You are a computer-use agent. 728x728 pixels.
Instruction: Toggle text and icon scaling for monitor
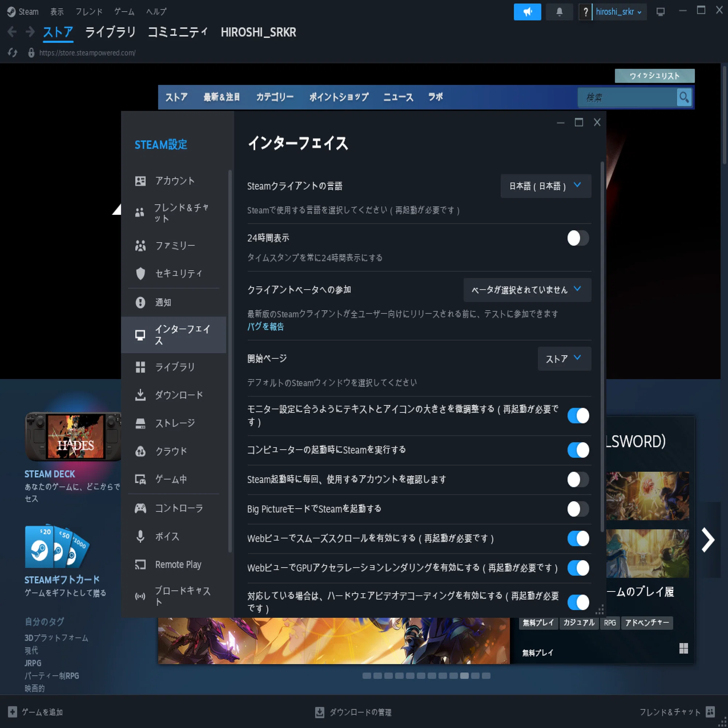point(578,416)
